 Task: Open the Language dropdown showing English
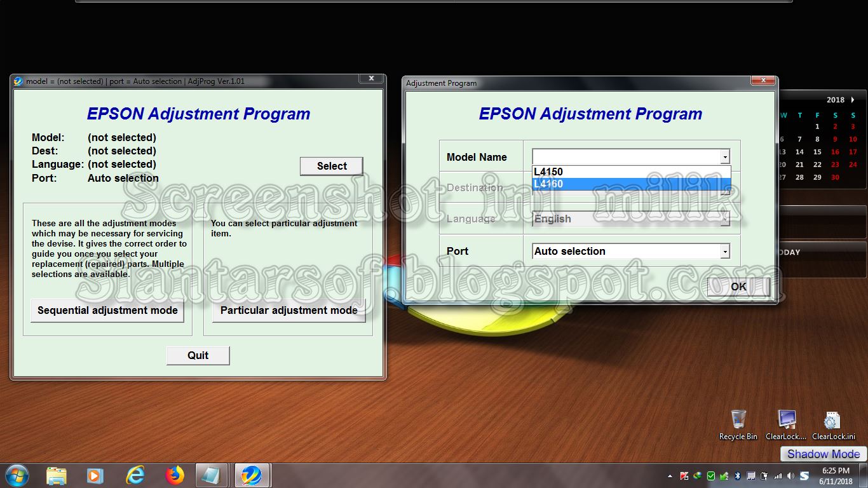(x=631, y=219)
